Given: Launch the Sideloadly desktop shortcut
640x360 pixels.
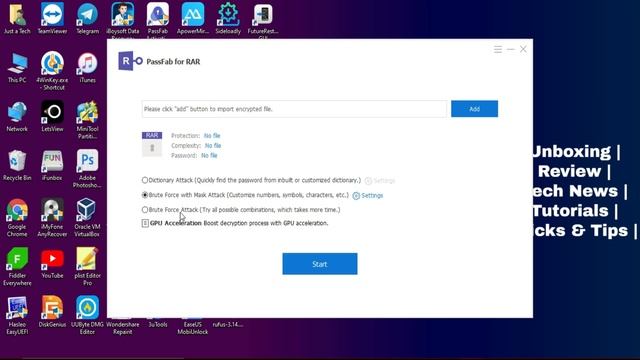Looking at the screenshot, I should pos(228,18).
